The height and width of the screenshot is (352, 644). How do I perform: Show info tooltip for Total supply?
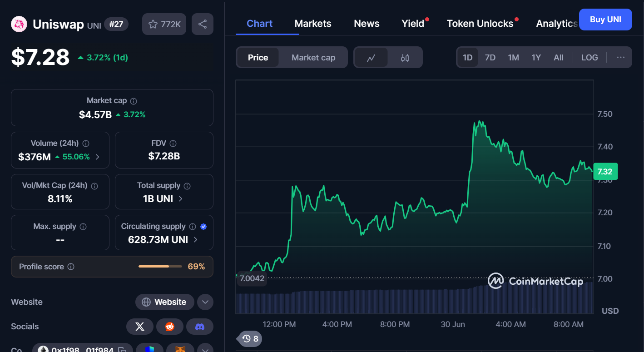(x=187, y=186)
